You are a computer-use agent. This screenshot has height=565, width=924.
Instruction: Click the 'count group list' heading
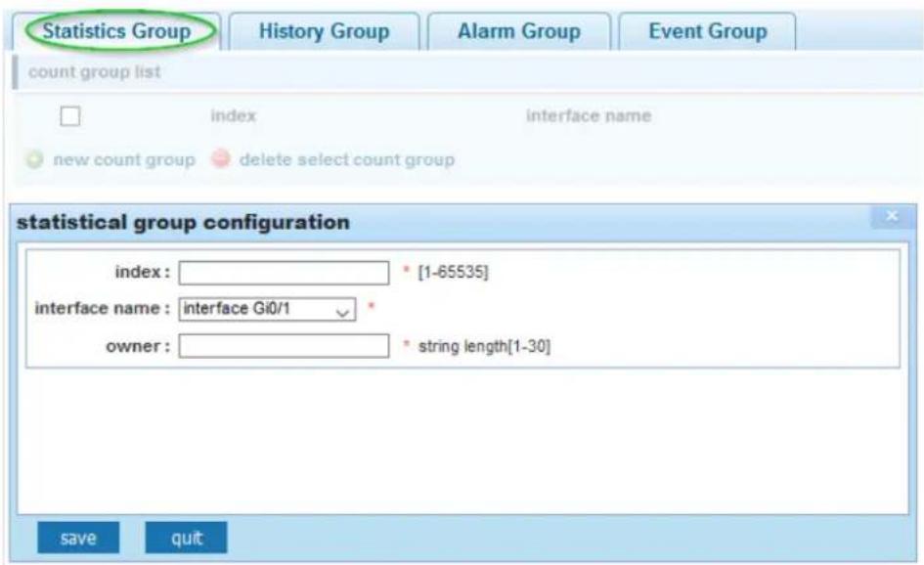point(94,72)
